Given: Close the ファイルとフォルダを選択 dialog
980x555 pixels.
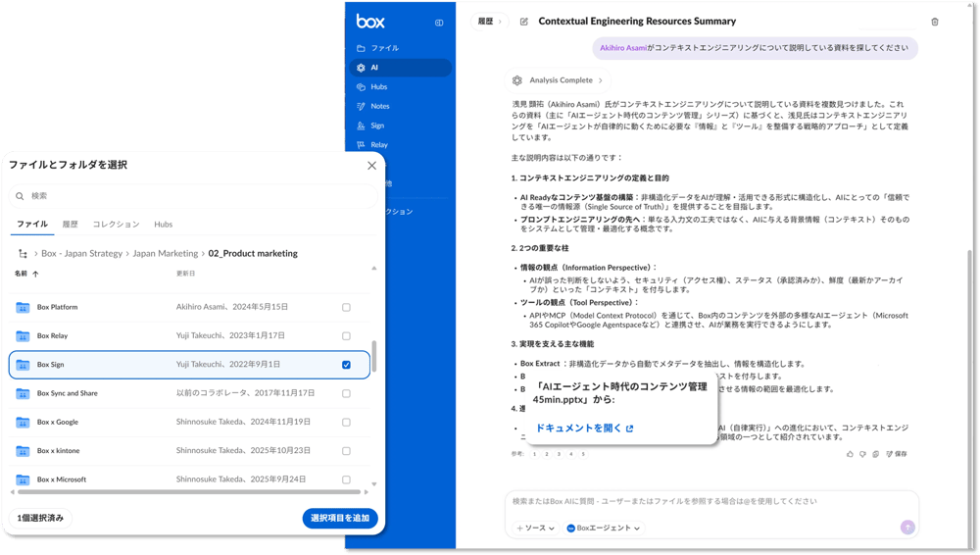Looking at the screenshot, I should tap(371, 166).
